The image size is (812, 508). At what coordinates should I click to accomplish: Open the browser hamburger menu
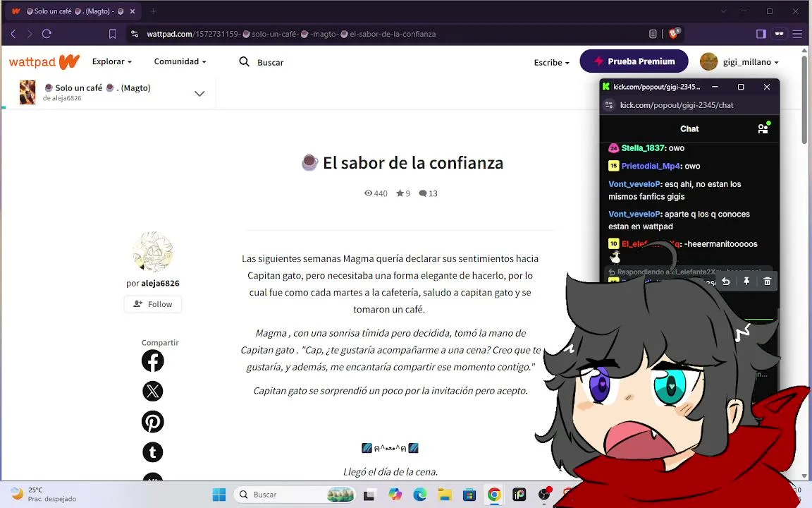click(x=797, y=34)
